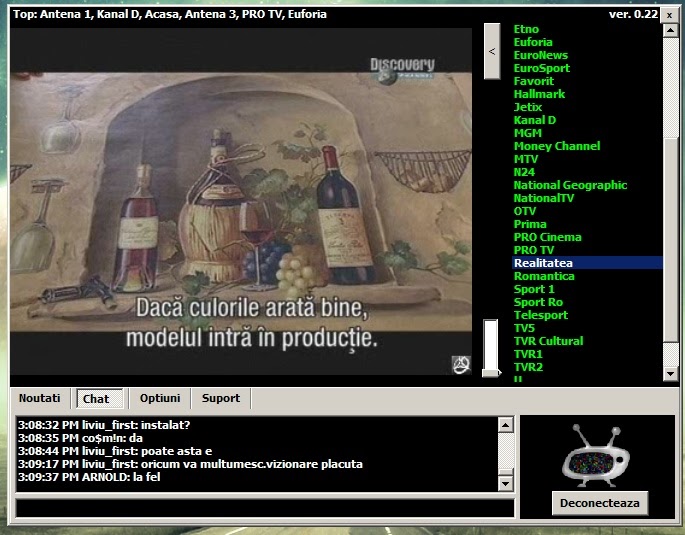
Task: Select the Money Channel entry
Action: click(557, 146)
